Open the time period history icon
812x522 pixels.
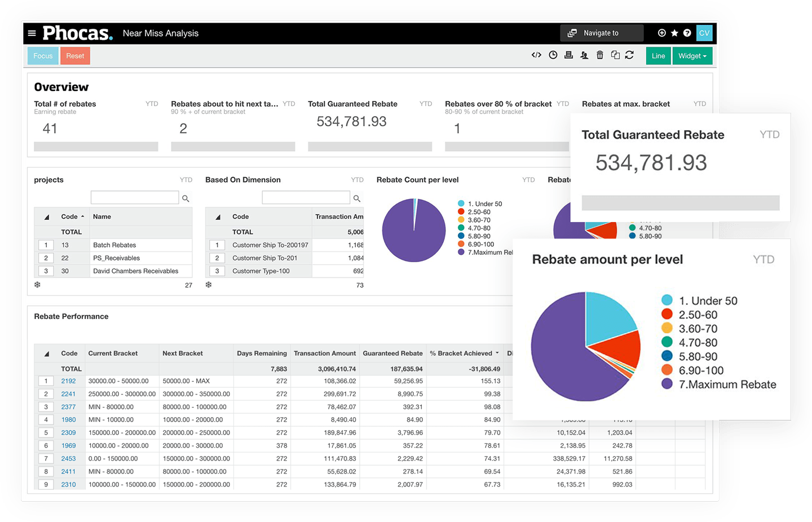point(553,55)
